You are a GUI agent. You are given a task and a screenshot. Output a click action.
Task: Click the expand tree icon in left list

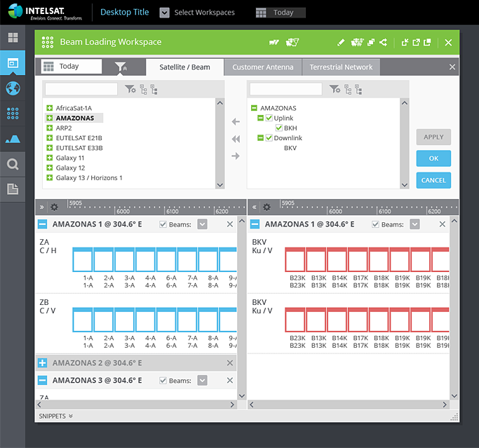(x=144, y=90)
